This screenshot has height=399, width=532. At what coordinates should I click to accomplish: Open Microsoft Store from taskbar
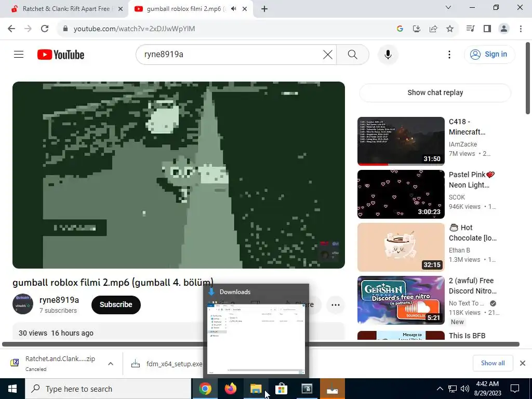point(281,389)
